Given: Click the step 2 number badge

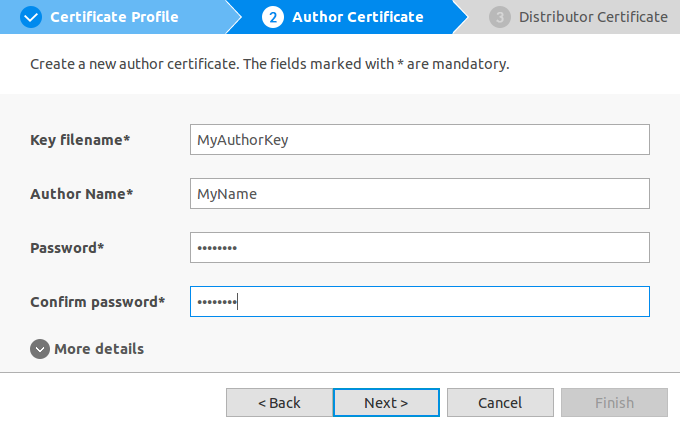Looking at the screenshot, I should [x=272, y=17].
